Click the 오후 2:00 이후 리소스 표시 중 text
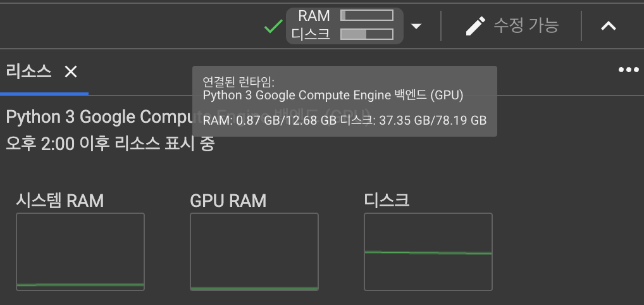This screenshot has height=305, width=644. 110,144
